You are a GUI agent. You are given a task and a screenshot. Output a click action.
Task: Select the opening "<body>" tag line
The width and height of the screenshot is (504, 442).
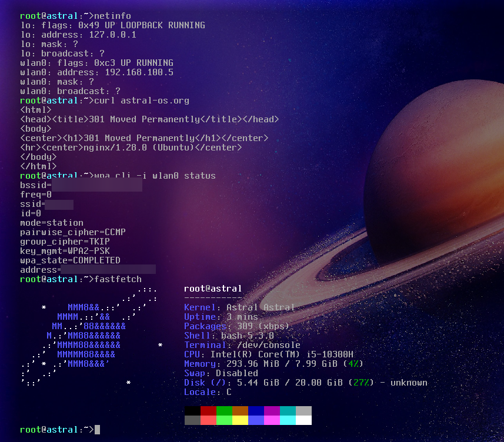pos(36,129)
